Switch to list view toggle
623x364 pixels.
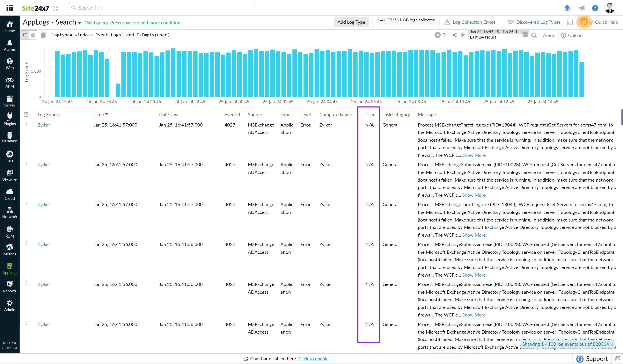[25, 35]
